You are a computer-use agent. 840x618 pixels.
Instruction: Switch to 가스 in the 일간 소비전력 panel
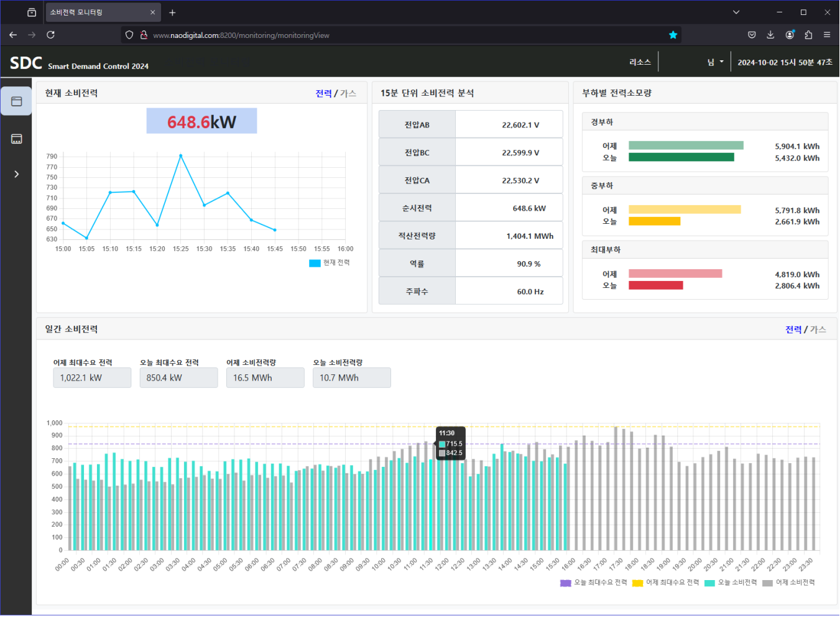coord(818,330)
